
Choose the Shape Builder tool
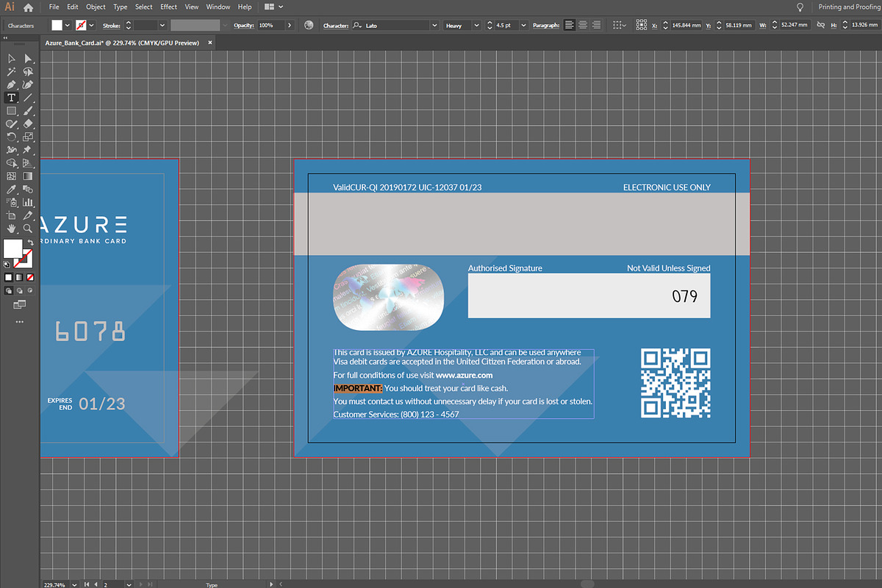point(11,163)
